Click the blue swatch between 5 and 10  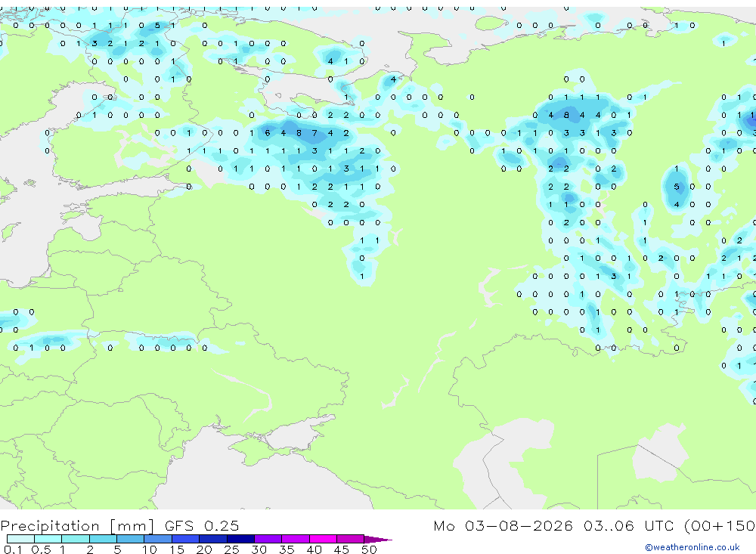(131, 539)
